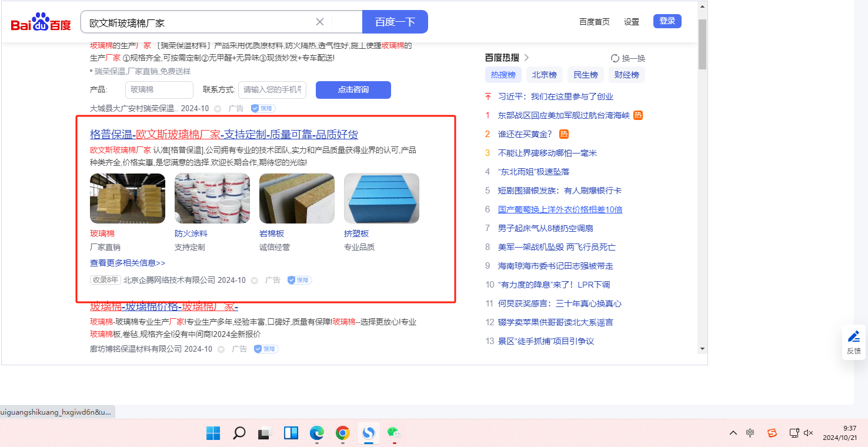Screen dimensions: 868x447
Task: Click 保障 badge on 北京企腾网络 result
Action: click(x=300, y=281)
